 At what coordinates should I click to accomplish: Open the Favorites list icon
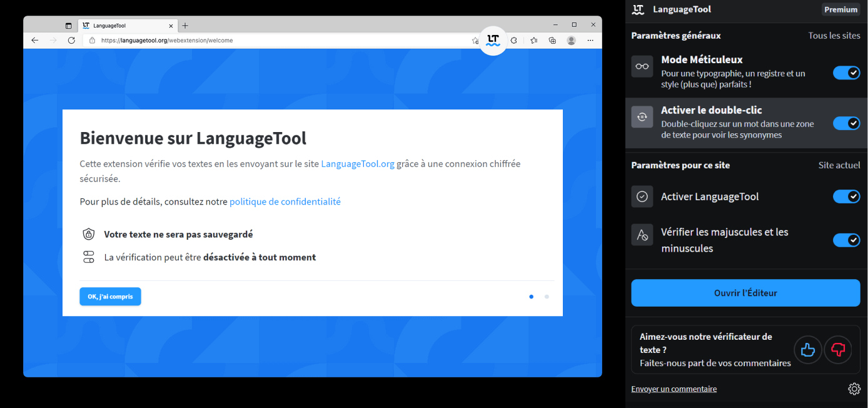pos(533,40)
